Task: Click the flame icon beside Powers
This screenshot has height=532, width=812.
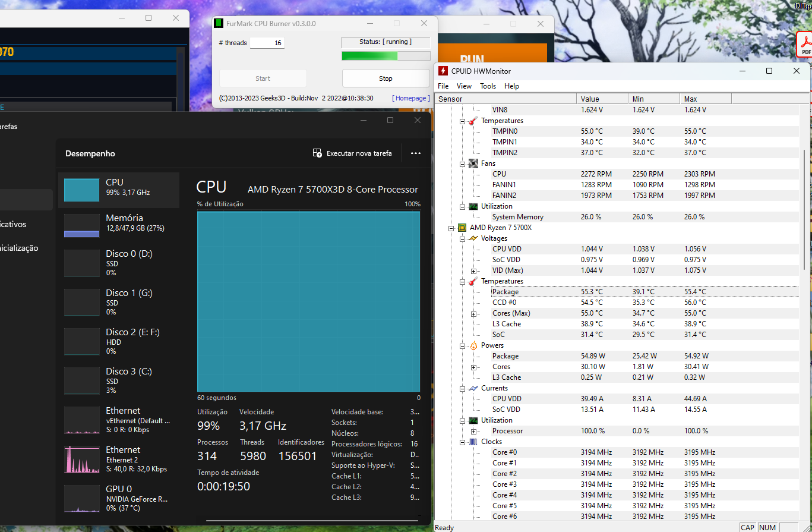Action: pyautogui.click(x=473, y=345)
